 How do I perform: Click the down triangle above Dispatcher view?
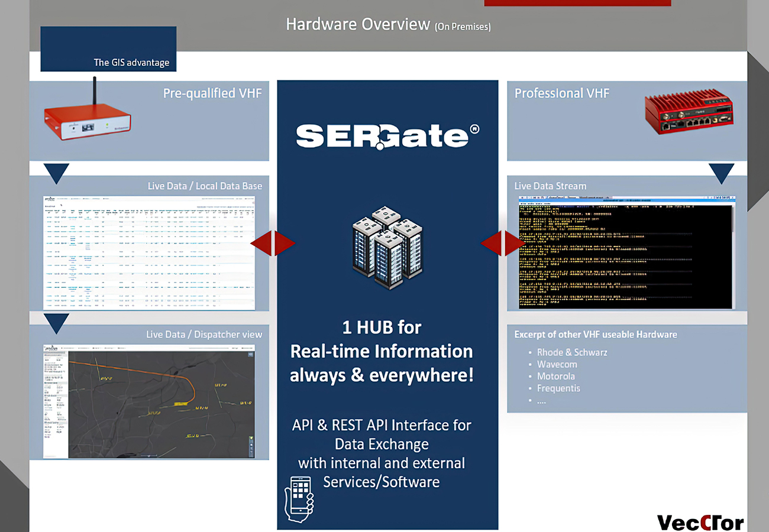point(57,323)
